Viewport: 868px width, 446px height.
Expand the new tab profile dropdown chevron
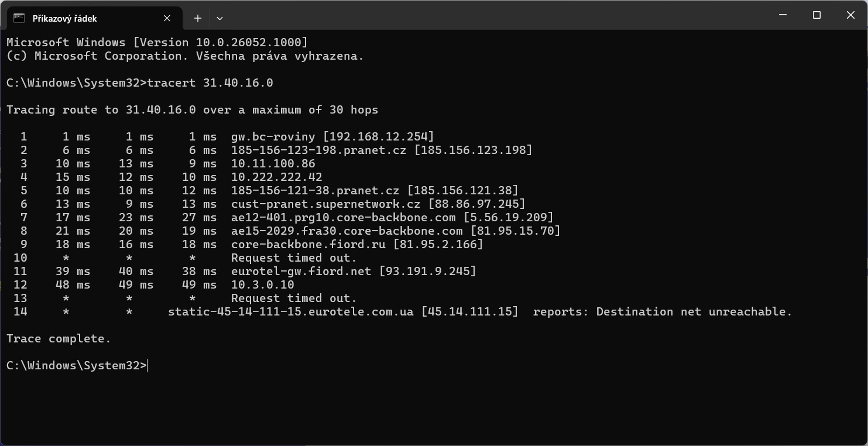[219, 18]
